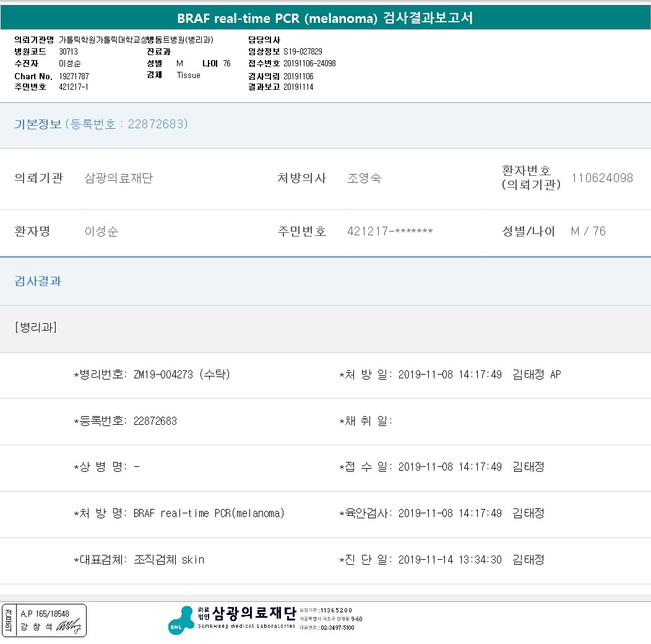
Task: Click the 대표전화 02-3497-5100 phone number
Action: (336, 627)
